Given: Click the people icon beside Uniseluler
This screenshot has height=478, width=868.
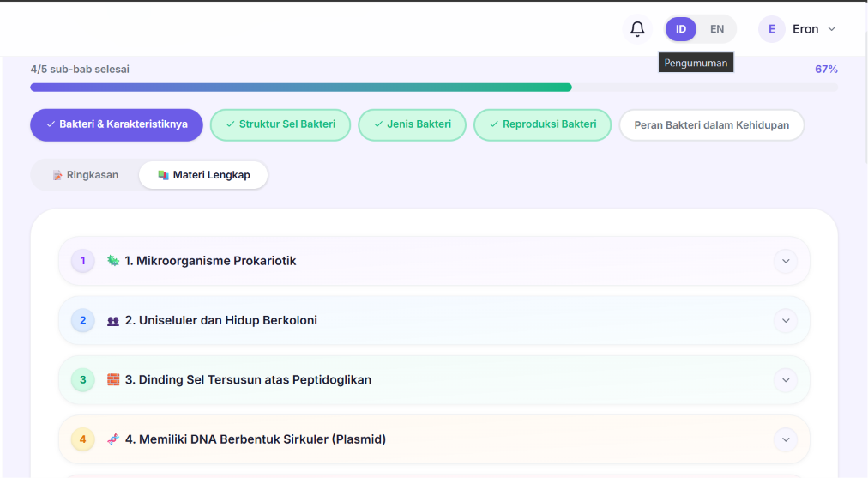Looking at the screenshot, I should click(x=113, y=320).
